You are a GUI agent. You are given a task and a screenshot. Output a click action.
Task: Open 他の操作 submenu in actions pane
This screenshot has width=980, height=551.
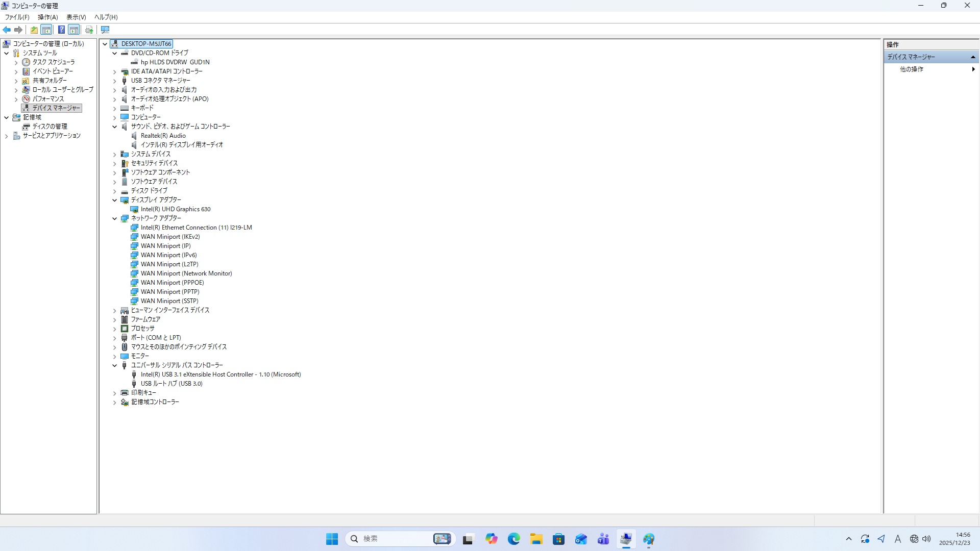pyautogui.click(x=912, y=69)
